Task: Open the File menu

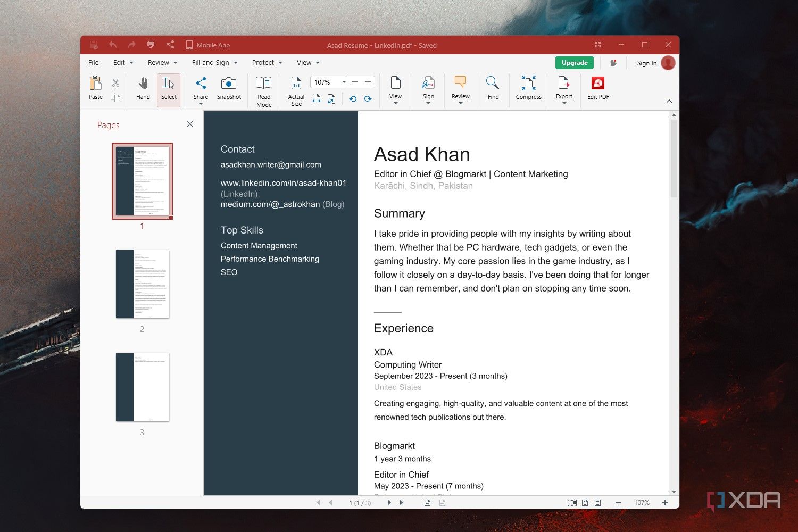Action: tap(94, 63)
